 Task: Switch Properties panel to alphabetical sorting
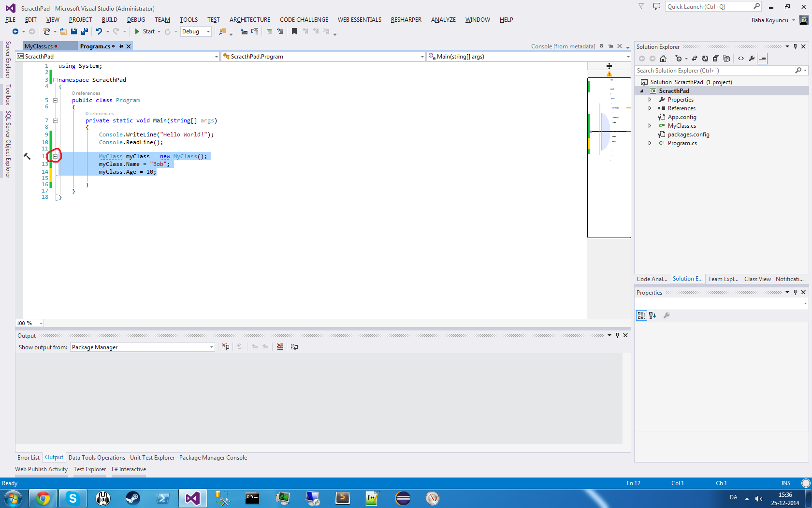click(652, 315)
